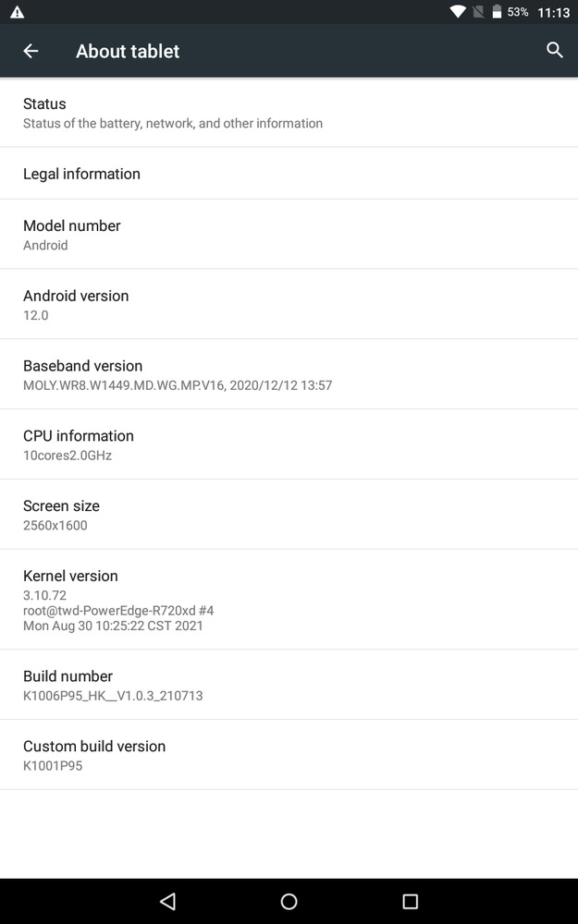Open Legal information
This screenshot has width=578, height=924.
click(x=289, y=174)
